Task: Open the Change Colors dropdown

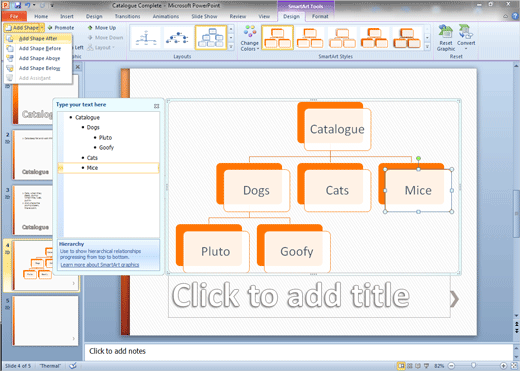Action: pos(250,38)
